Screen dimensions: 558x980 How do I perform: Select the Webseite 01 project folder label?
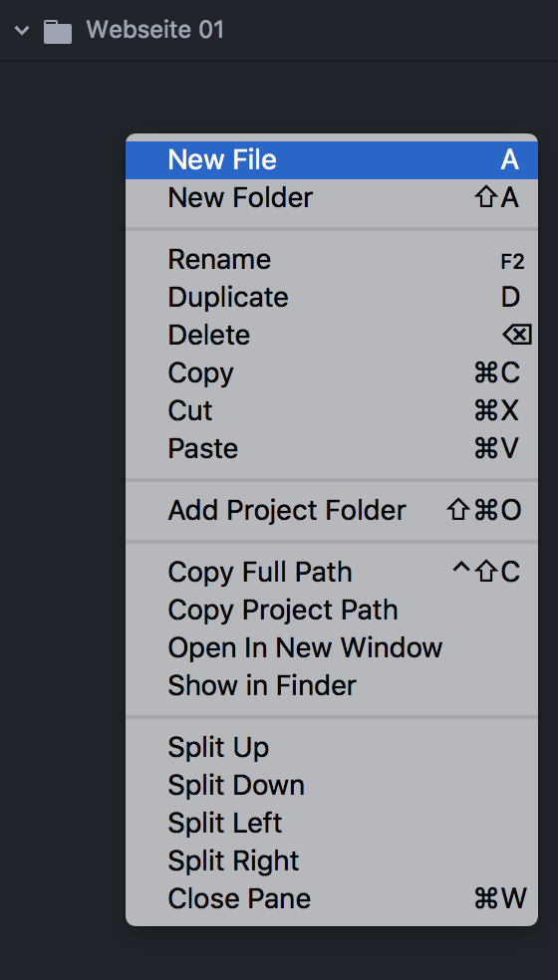tap(155, 29)
